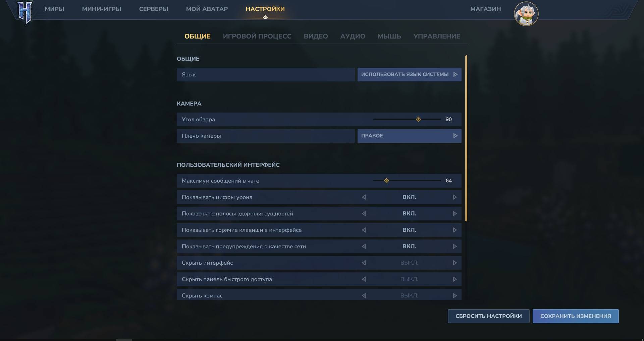Toggle the Скрыть интерфейс ВЫКЛ. value
Viewport: 644px width, 341px height.
(409, 263)
